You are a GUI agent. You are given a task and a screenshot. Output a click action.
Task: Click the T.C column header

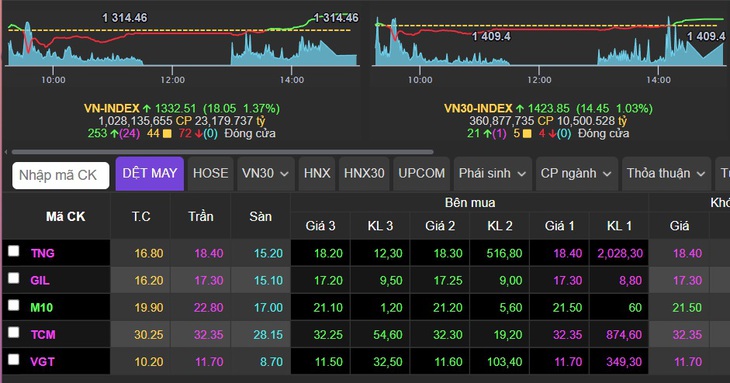141,216
